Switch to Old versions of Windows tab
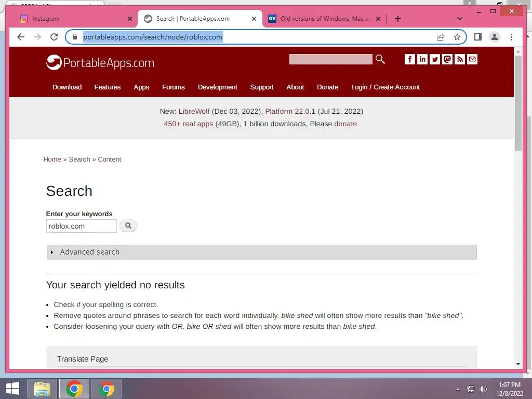This screenshot has height=399, width=532. [x=325, y=19]
